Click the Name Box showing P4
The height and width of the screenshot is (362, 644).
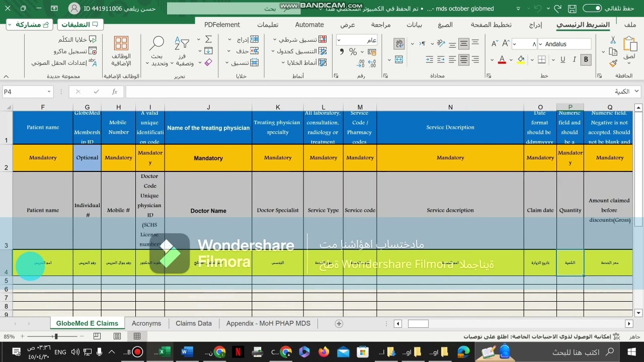click(x=28, y=92)
